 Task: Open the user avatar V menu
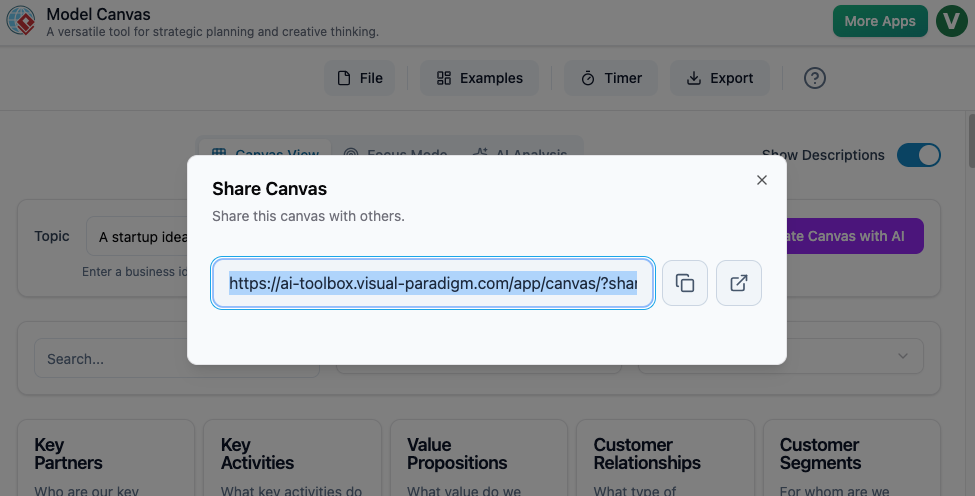click(x=951, y=21)
